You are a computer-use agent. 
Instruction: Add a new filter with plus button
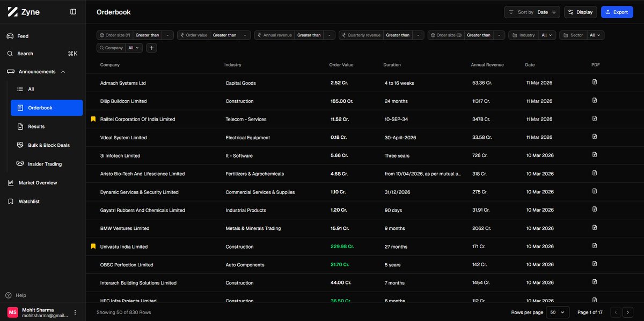(152, 48)
